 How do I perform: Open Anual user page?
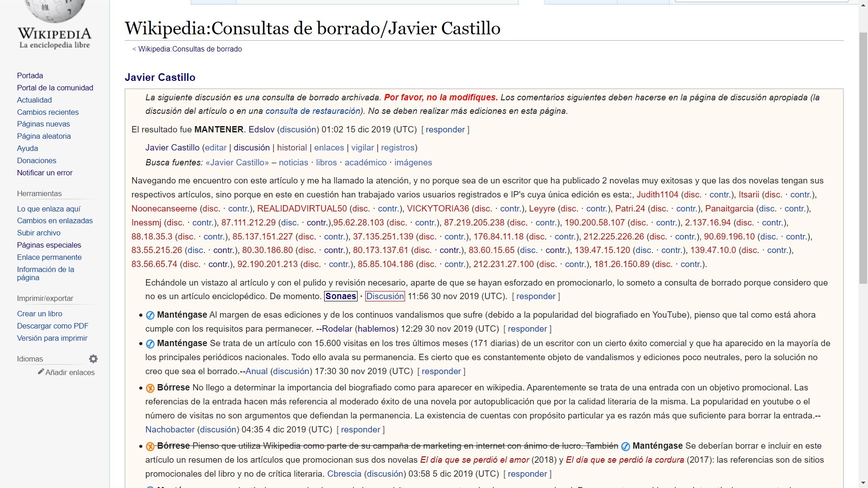point(256,371)
